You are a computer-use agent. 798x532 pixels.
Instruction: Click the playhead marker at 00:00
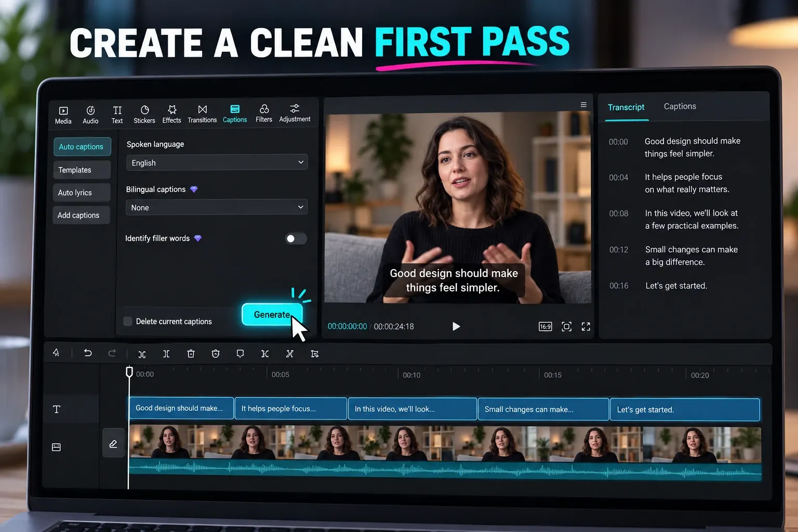129,372
